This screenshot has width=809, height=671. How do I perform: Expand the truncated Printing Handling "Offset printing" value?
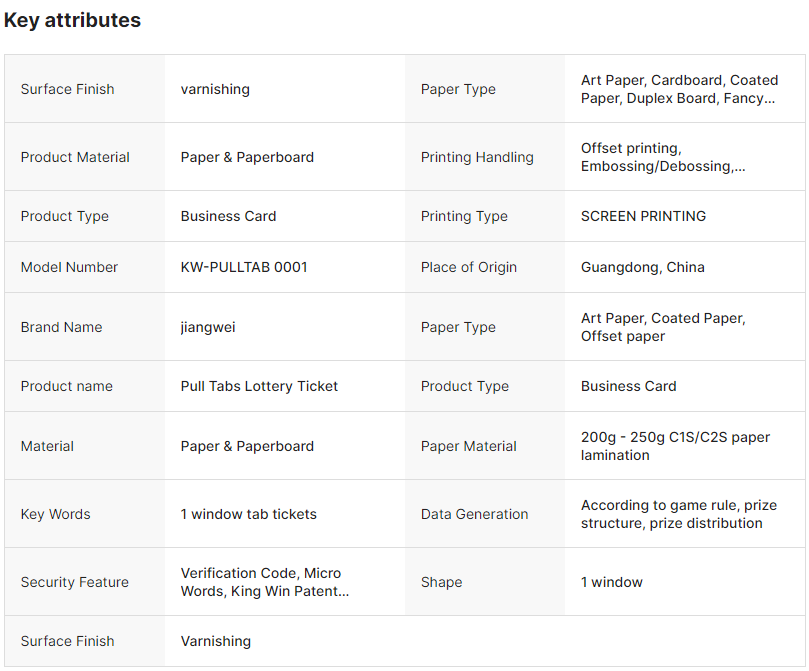click(x=662, y=157)
